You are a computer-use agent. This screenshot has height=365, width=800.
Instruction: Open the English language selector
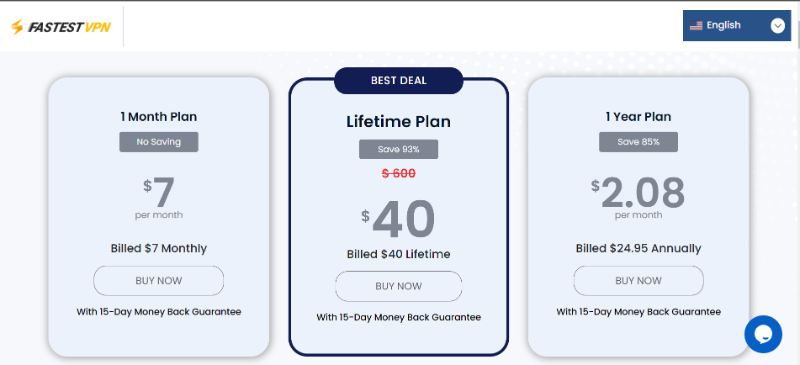[737, 26]
